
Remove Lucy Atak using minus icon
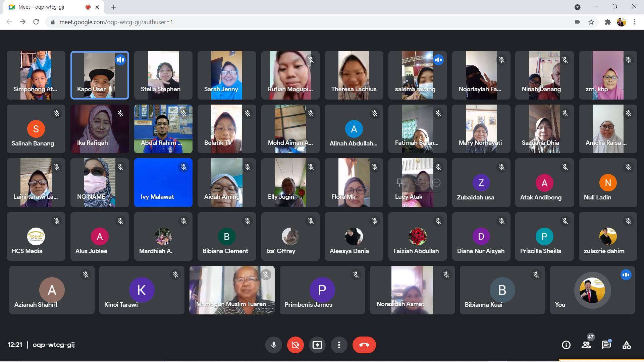tap(436, 183)
